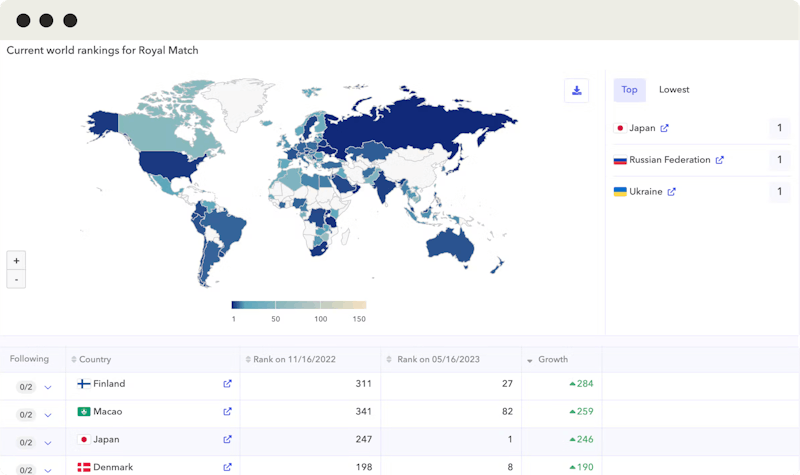Download the world rankings map
This screenshot has height=475, width=800.
(576, 91)
